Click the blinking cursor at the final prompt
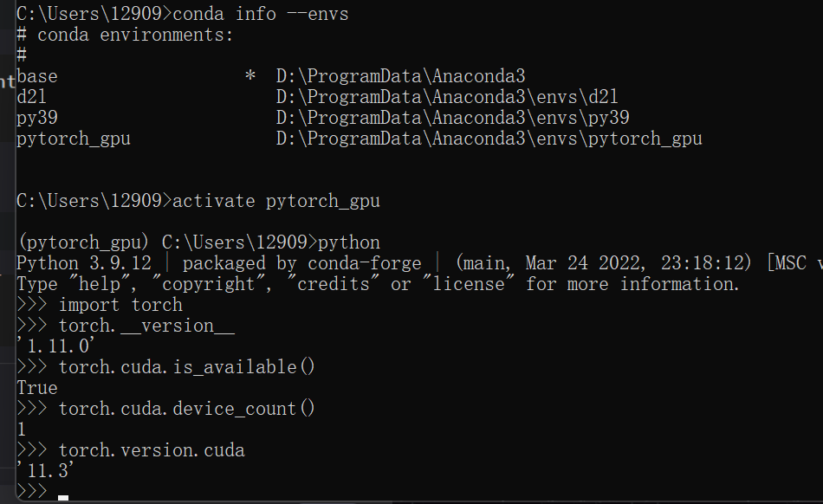The width and height of the screenshot is (823, 504). pos(62,496)
